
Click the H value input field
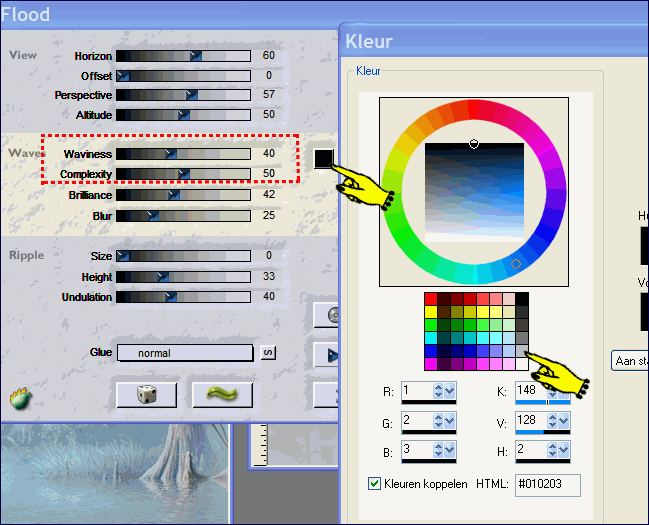tap(531, 450)
